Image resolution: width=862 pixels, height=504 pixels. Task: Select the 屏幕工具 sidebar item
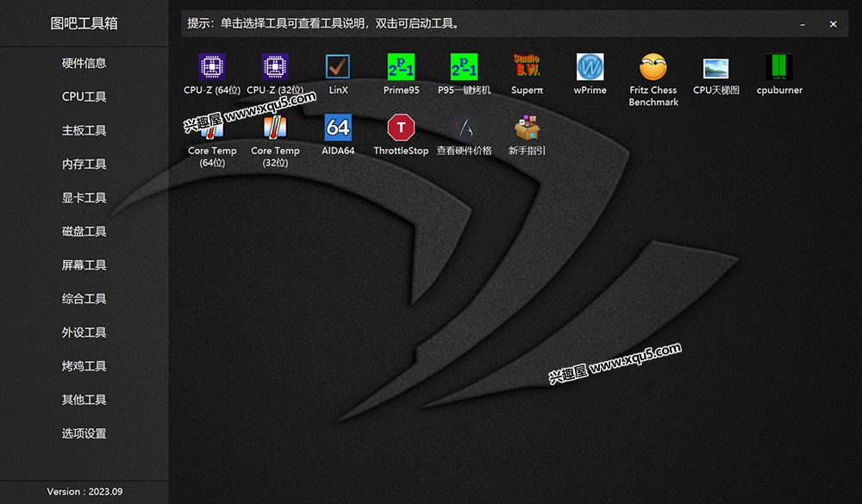(x=84, y=264)
